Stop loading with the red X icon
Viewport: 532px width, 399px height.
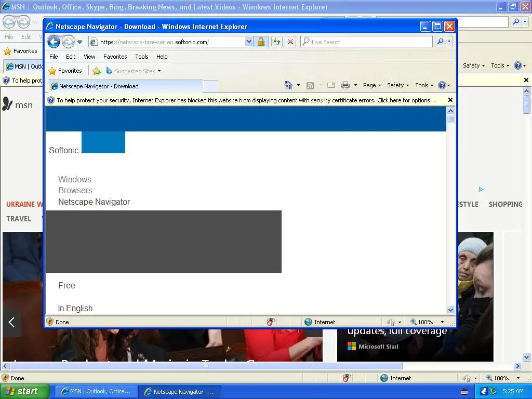[x=290, y=42]
